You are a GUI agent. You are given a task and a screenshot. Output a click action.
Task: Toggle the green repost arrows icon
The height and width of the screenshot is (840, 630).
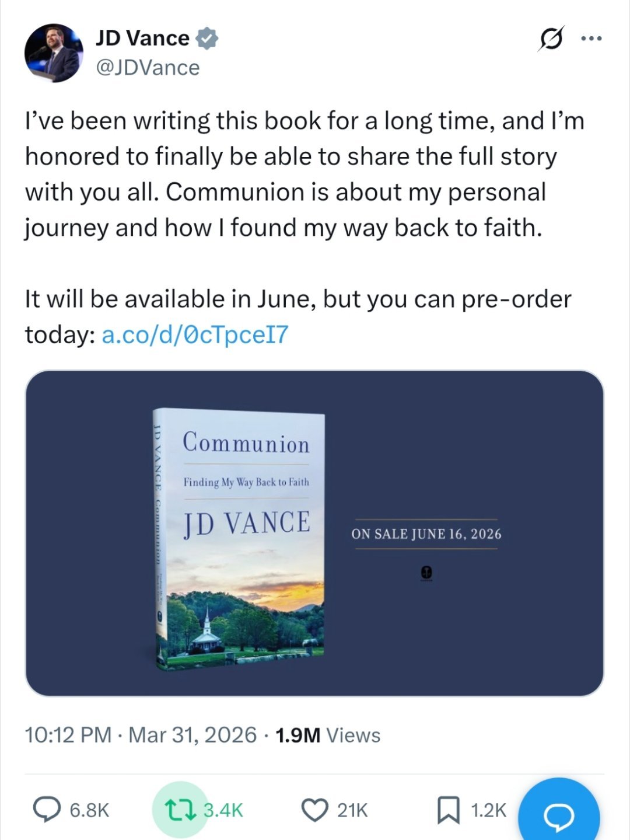[178, 810]
